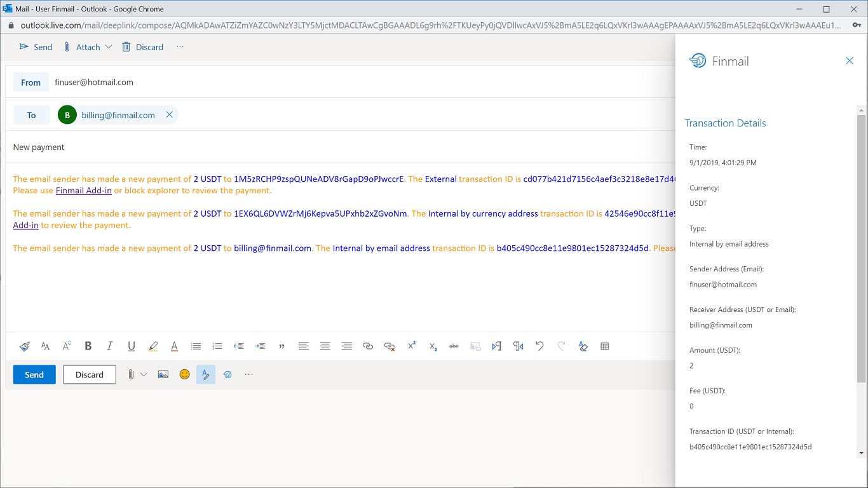The width and height of the screenshot is (868, 488).
Task: Open the Add-in link in second paragraph
Action: (x=26, y=225)
